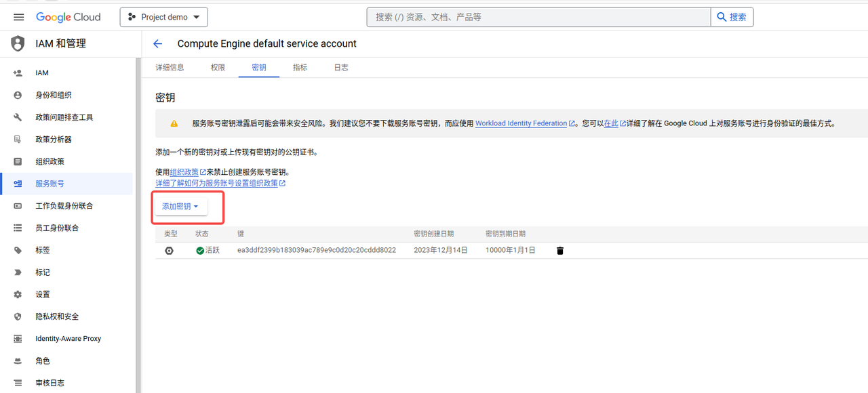868x393 pixels.
Task: Select 标记 in the sidebar
Action: tap(42, 272)
